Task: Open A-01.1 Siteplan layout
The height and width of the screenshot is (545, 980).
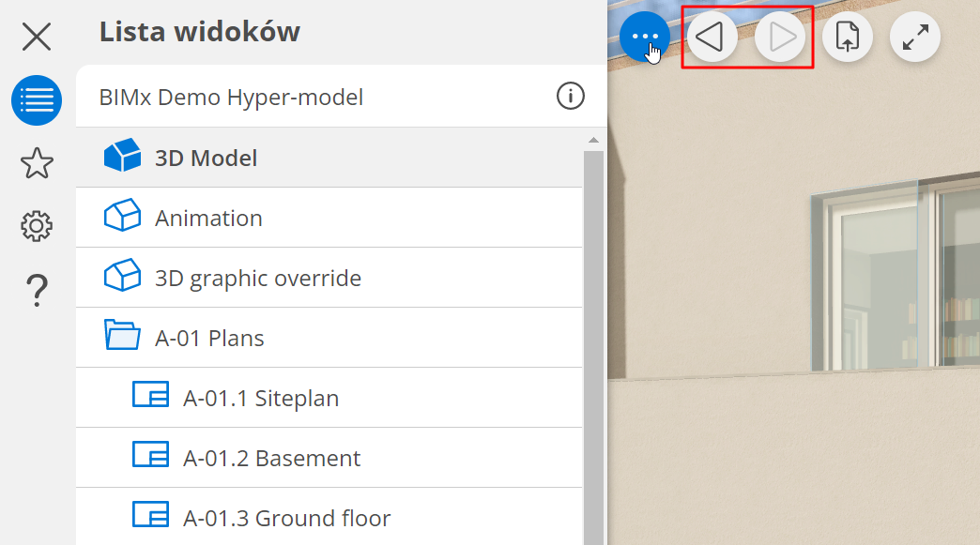Action: pyautogui.click(x=261, y=398)
